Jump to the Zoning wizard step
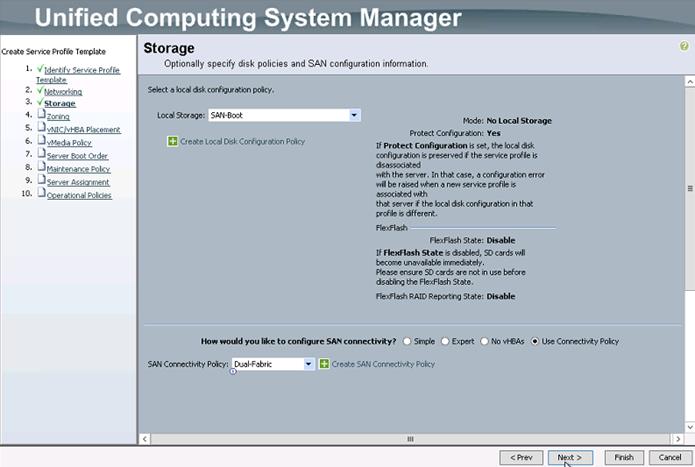Viewport: 695px width, 467px height. coord(58,117)
